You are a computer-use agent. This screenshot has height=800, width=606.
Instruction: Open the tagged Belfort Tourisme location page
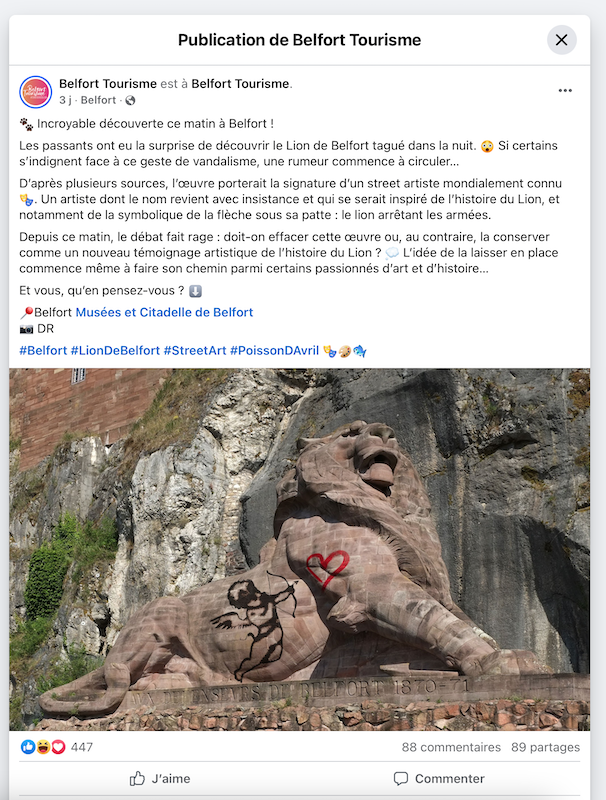pyautogui.click(x=240, y=84)
